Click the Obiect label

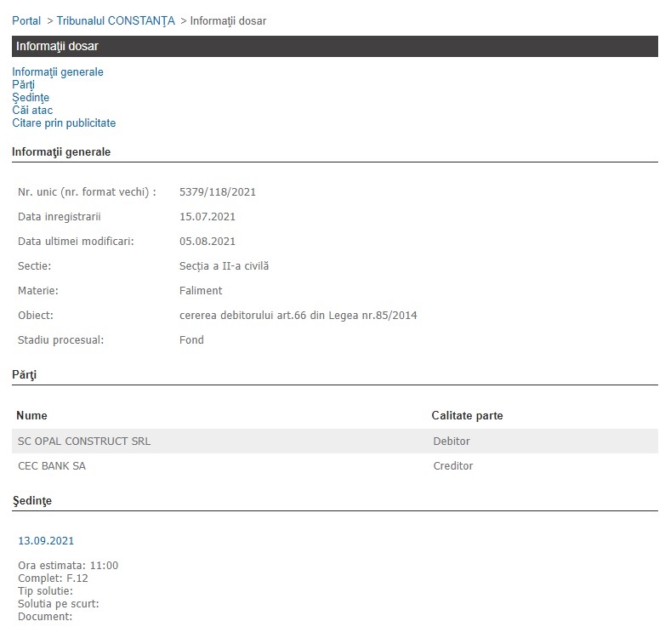[36, 316]
